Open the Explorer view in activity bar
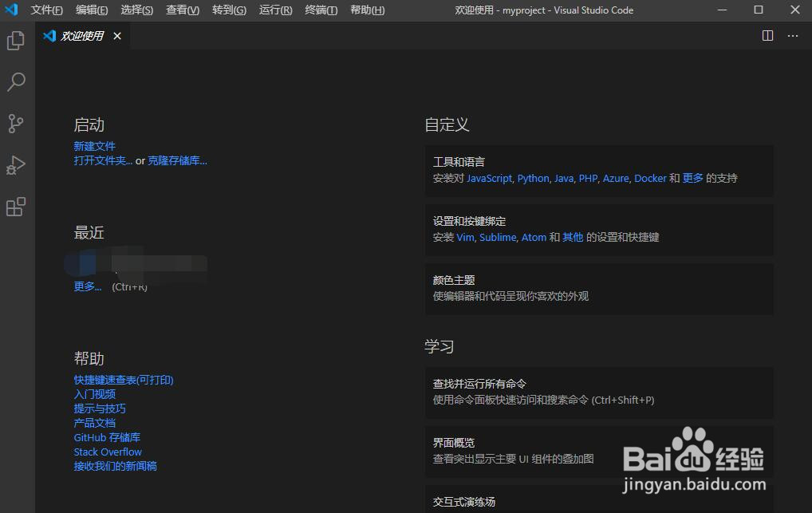This screenshot has width=812, height=513. coord(16,41)
